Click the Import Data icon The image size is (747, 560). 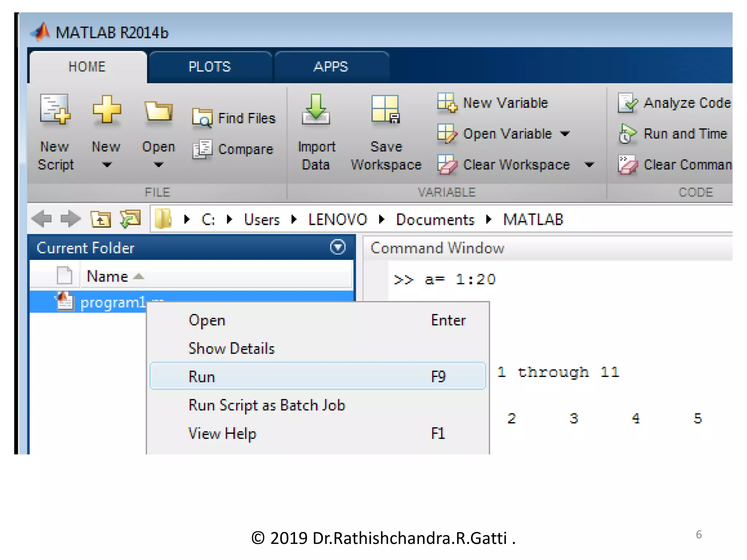click(316, 110)
